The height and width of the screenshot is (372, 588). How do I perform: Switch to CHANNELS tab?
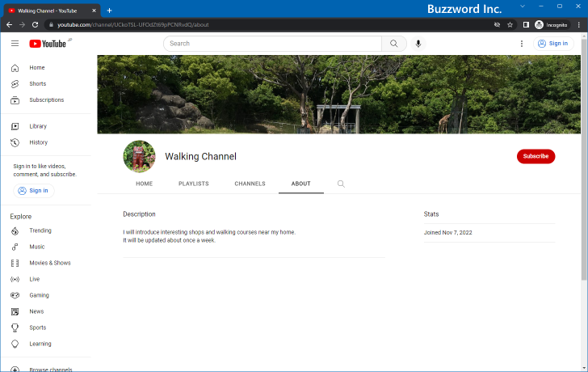tap(250, 184)
